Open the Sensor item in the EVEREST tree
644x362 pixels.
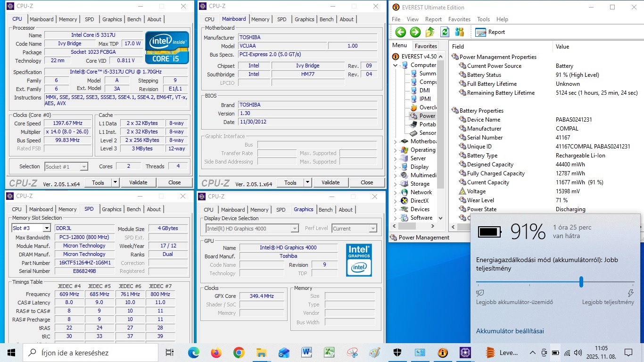pyautogui.click(x=427, y=133)
